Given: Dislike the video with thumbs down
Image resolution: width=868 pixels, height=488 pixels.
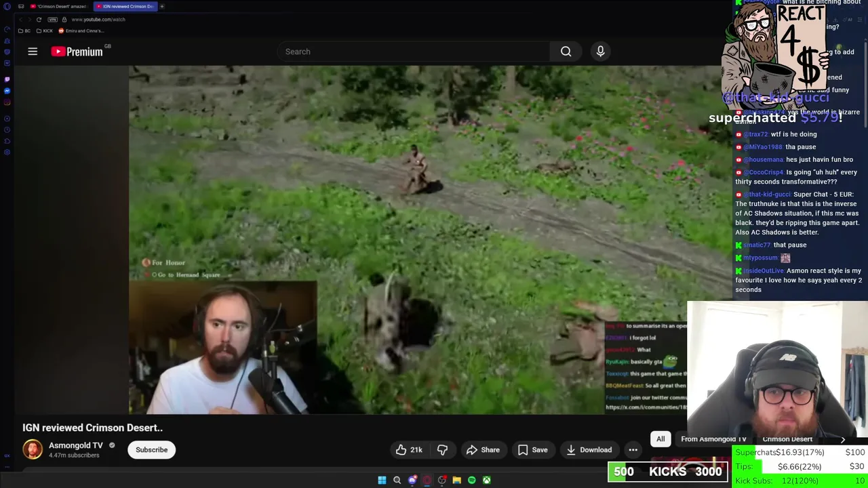Looking at the screenshot, I should point(442,450).
